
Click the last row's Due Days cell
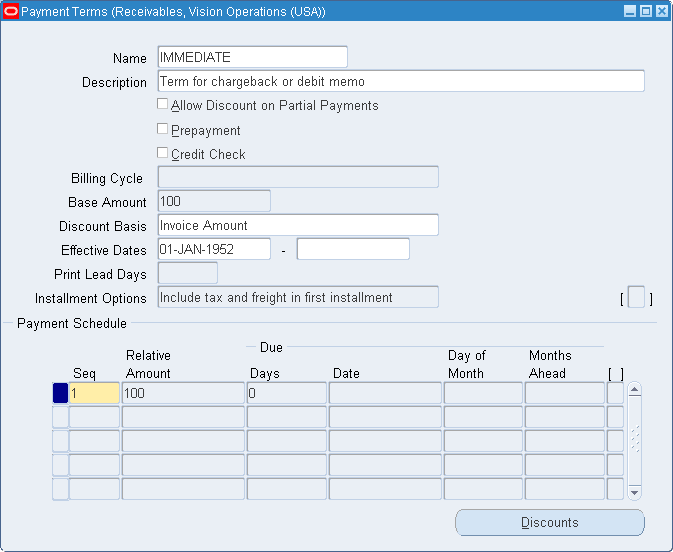(287, 489)
